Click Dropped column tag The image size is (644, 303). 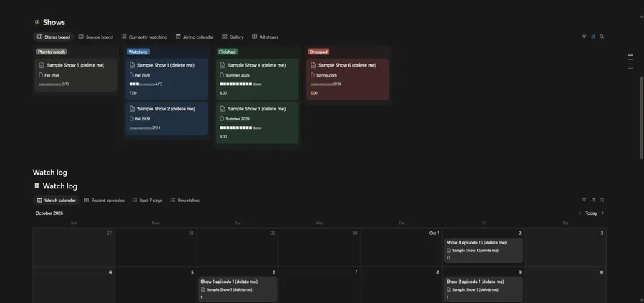(x=318, y=52)
